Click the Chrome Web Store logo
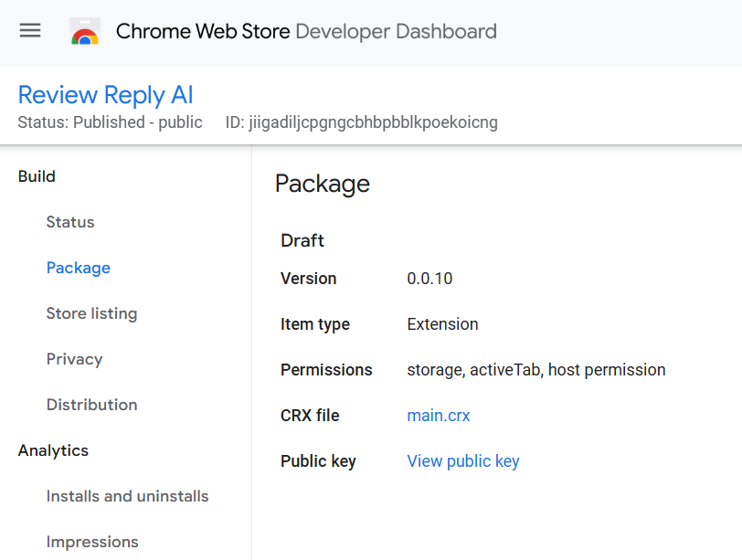The height and width of the screenshot is (560, 742). pyautogui.click(x=85, y=32)
